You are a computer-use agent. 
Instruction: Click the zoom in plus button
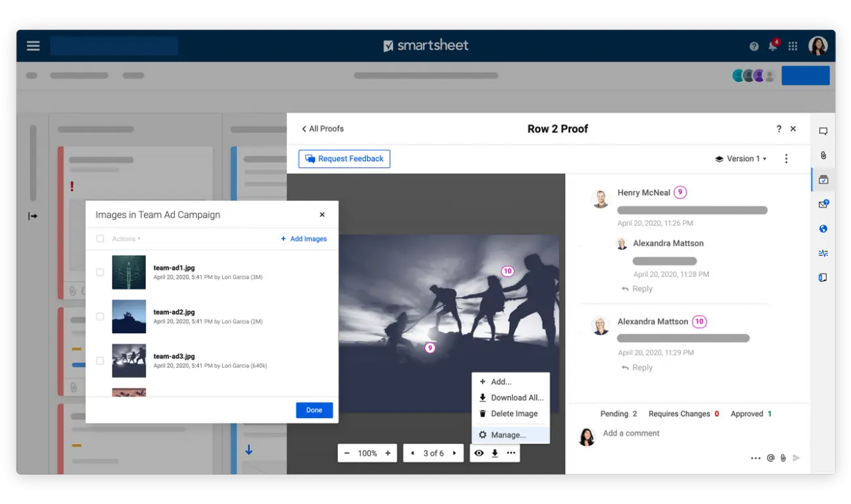tap(388, 453)
